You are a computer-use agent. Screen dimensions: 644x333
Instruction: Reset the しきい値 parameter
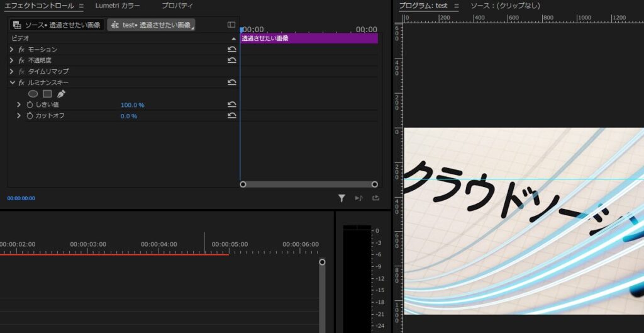[x=231, y=104]
